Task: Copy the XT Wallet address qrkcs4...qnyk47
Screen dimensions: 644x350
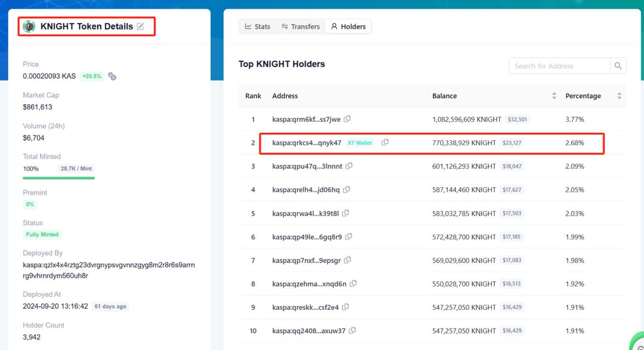Action: pos(385,143)
